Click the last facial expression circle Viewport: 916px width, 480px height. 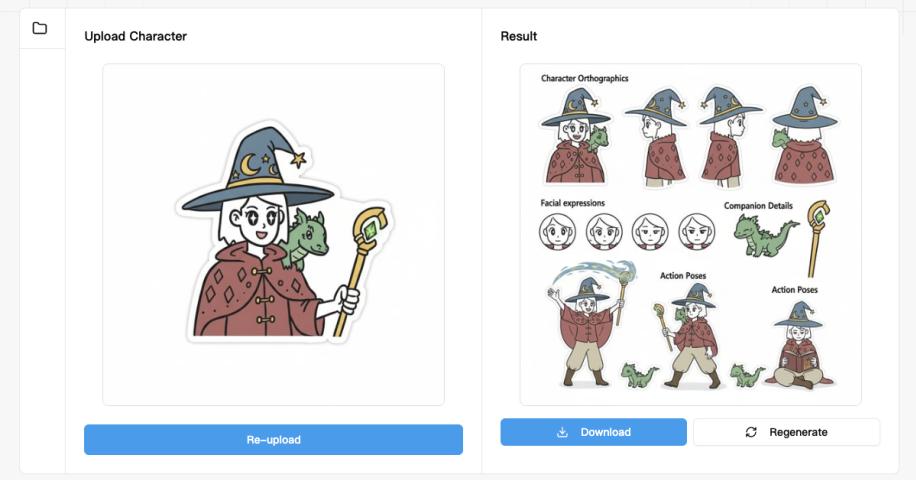696,231
